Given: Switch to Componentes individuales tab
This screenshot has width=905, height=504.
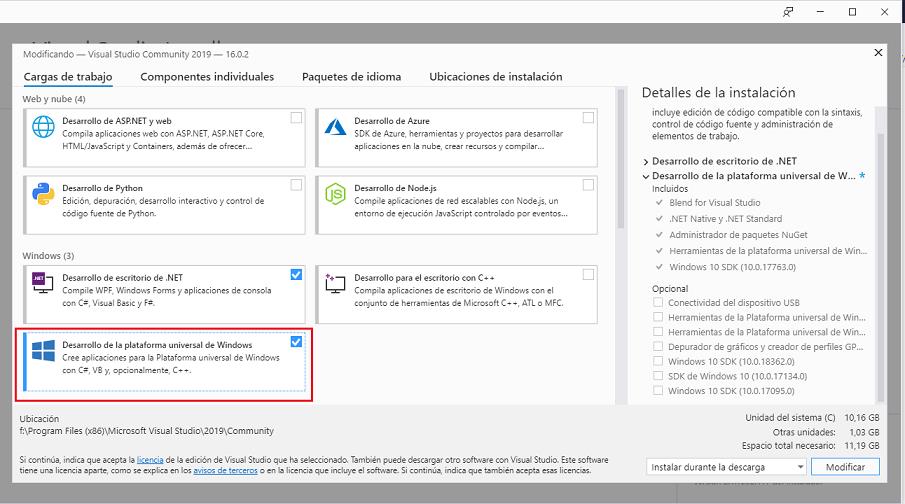Looking at the screenshot, I should pyautogui.click(x=207, y=77).
